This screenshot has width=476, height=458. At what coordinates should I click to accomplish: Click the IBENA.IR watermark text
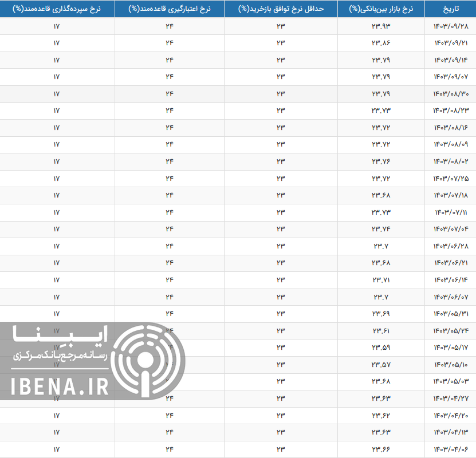60,387
